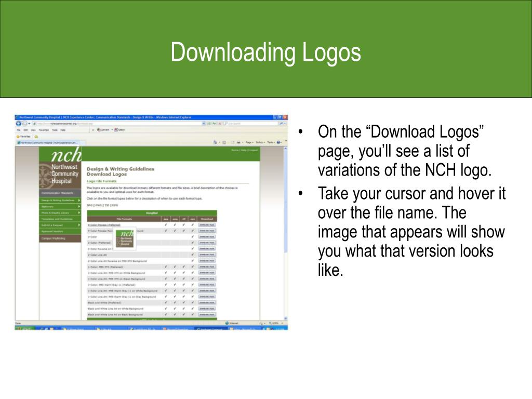Open the Safety command dropdown
Viewport: 532px width, 399px height.
(x=260, y=142)
